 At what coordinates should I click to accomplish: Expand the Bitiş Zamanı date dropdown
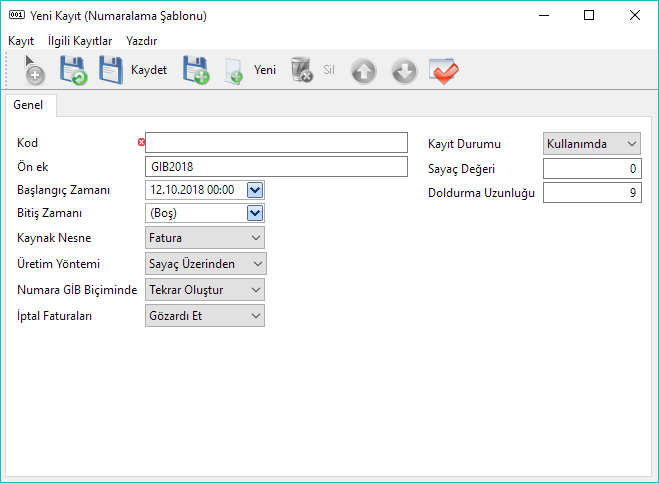(254, 213)
